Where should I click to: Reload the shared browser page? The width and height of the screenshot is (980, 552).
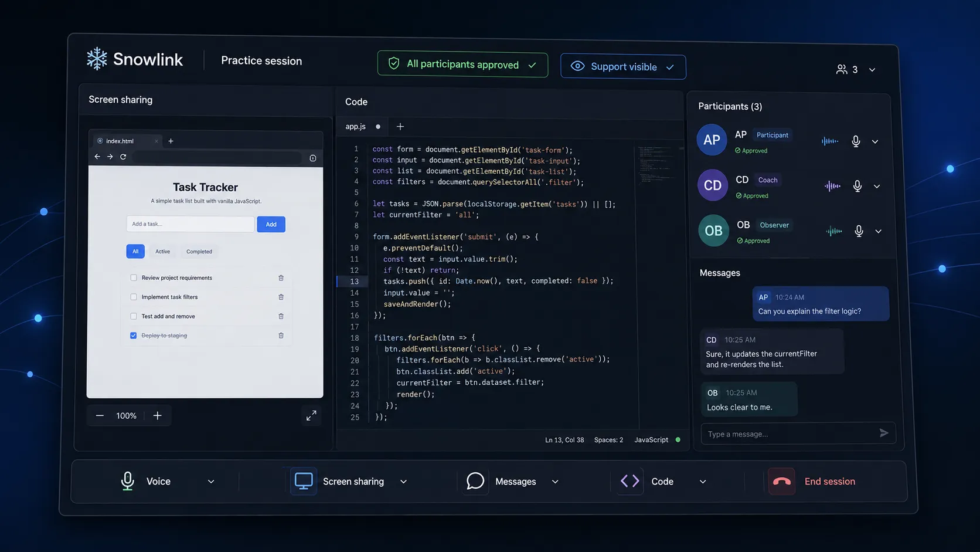[x=123, y=157]
